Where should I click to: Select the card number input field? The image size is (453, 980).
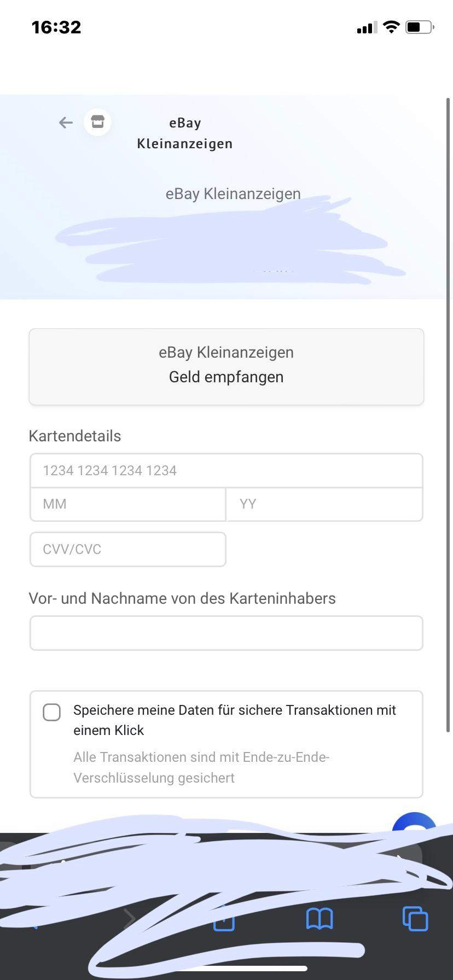226,470
